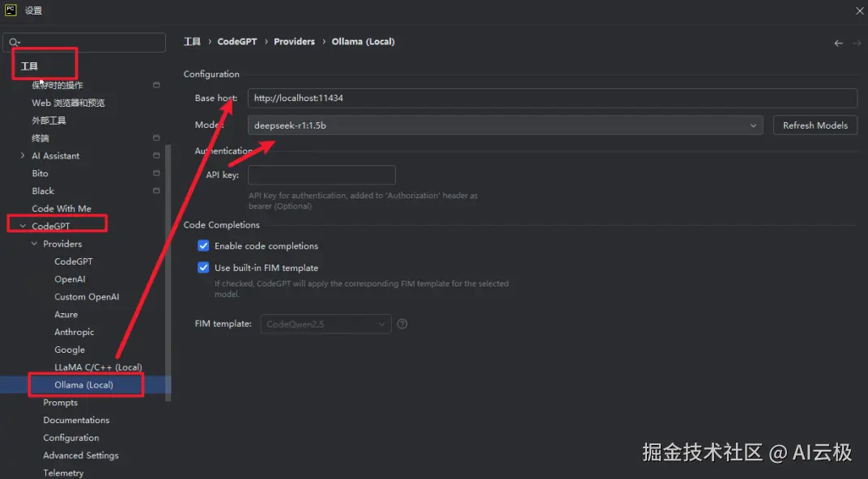
Task: Click project-level marker icon beside Bito
Action: [x=156, y=173]
